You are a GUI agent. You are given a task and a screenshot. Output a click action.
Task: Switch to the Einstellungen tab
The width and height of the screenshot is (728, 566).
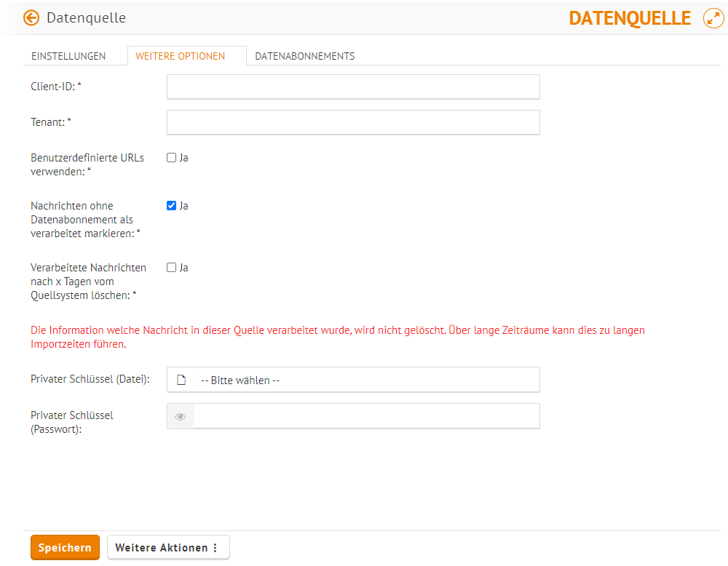click(68, 56)
